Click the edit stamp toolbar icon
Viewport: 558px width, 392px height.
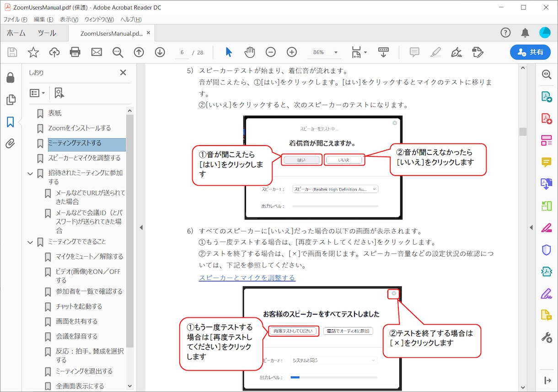(478, 52)
